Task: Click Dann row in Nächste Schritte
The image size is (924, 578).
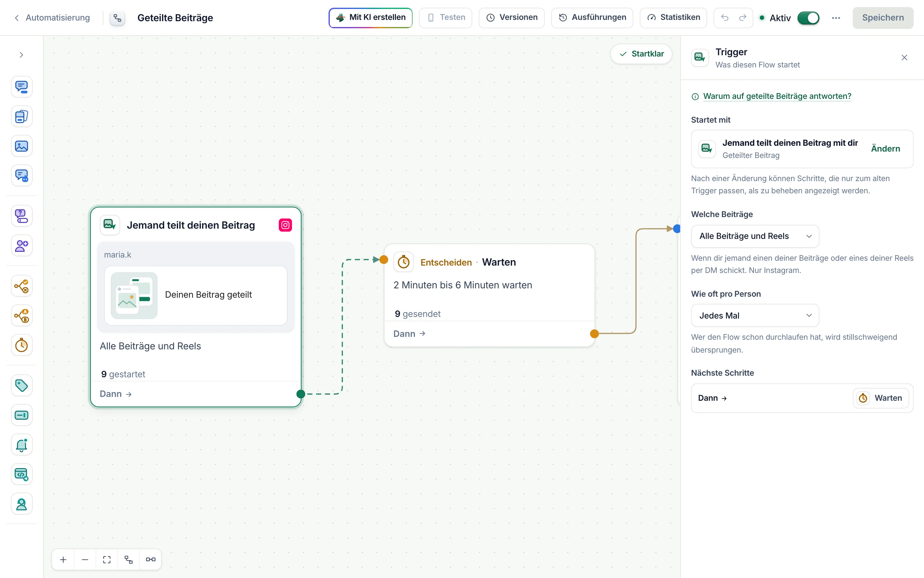Action: (802, 398)
